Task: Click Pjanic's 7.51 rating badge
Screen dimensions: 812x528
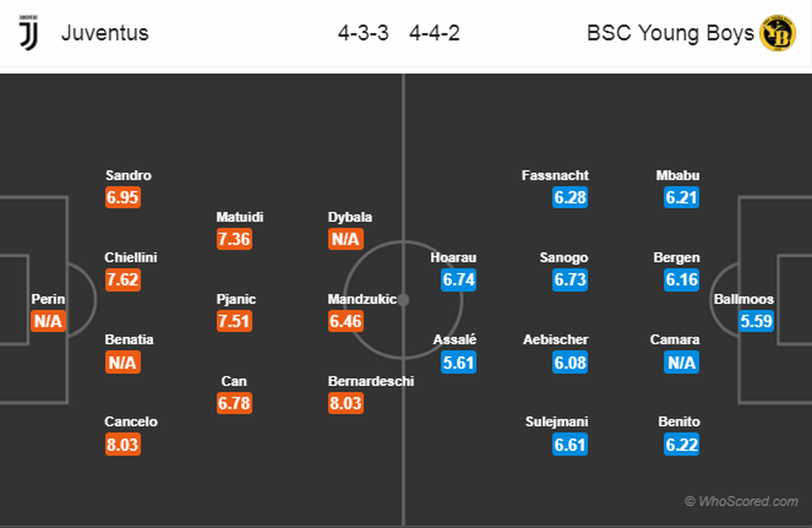Action: click(x=234, y=322)
